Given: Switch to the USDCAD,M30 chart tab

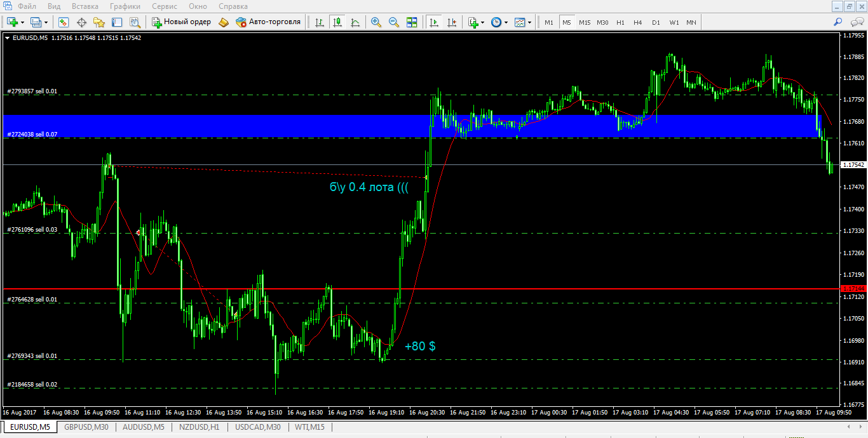Looking at the screenshot, I should (x=258, y=427).
